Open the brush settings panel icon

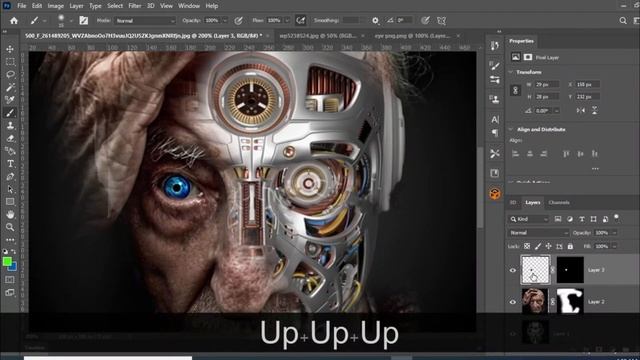coord(84,20)
